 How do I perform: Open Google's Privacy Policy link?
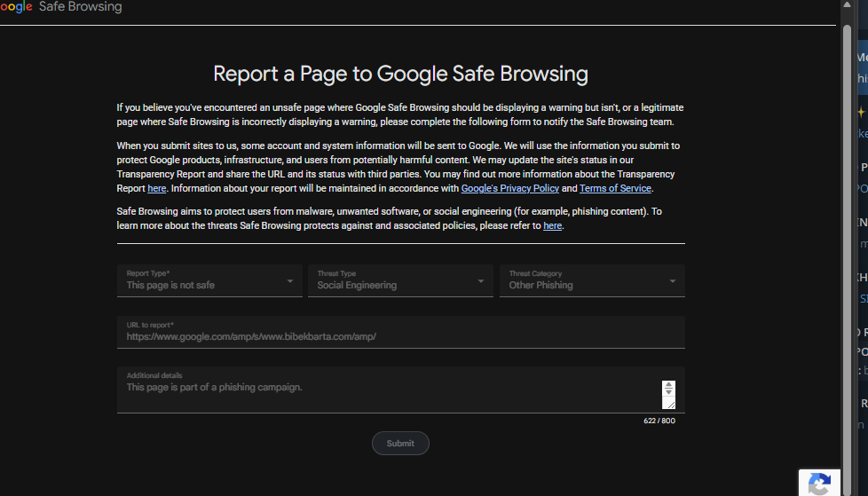(509, 188)
